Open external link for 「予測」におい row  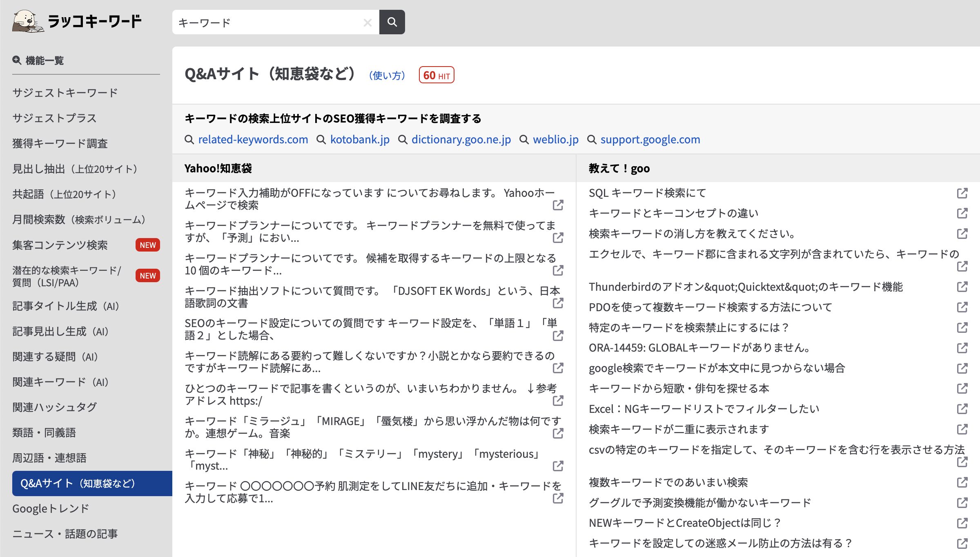point(558,238)
